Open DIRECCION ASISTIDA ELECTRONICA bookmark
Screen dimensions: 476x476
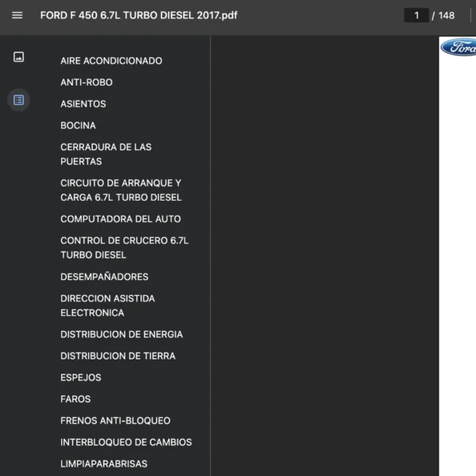point(107,305)
